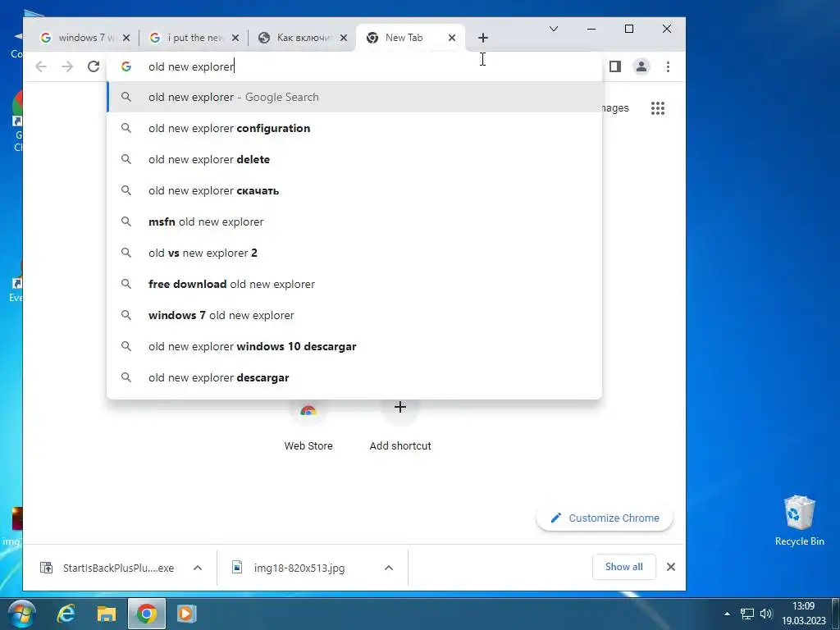The height and width of the screenshot is (630, 840).
Task: Select 'old new explorer windows 10 descargar'
Action: point(354,346)
